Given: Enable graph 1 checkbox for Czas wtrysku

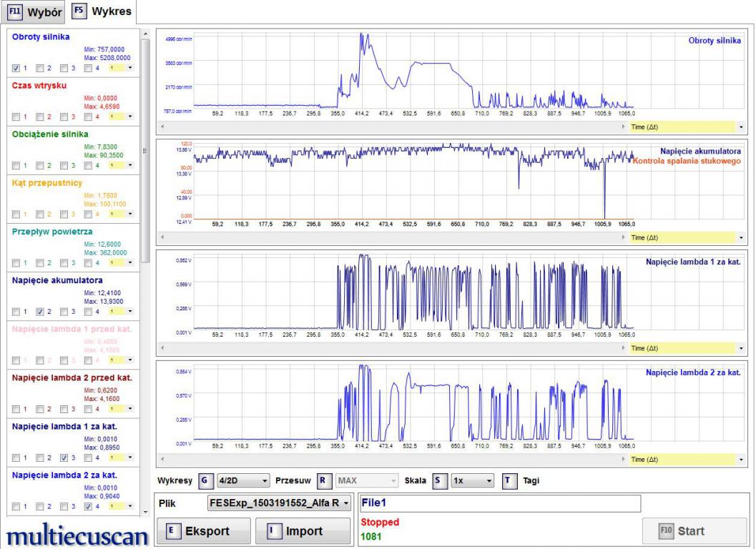Looking at the screenshot, I should click(x=16, y=117).
